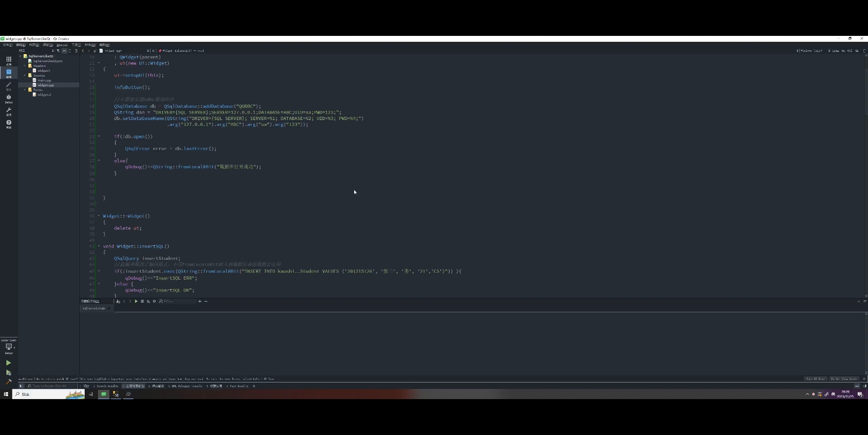Switch to Search Results output tab
Screen dimensions: 868x435
106,386
